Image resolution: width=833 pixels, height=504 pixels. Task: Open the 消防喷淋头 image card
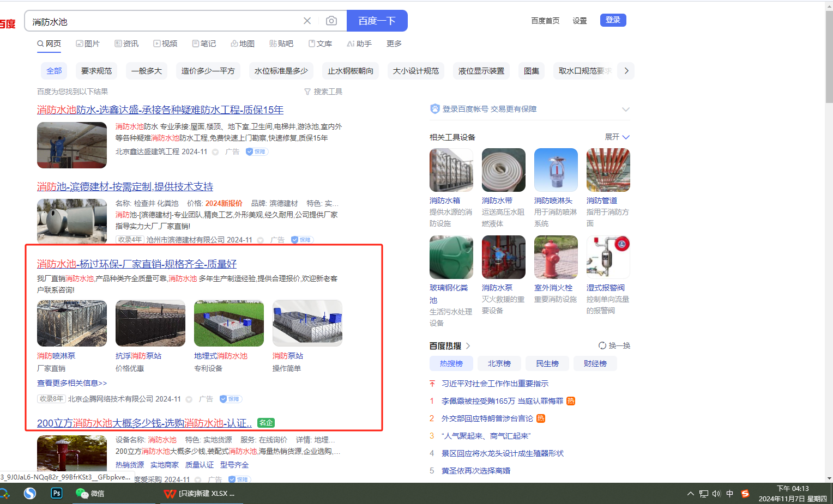[x=556, y=170]
